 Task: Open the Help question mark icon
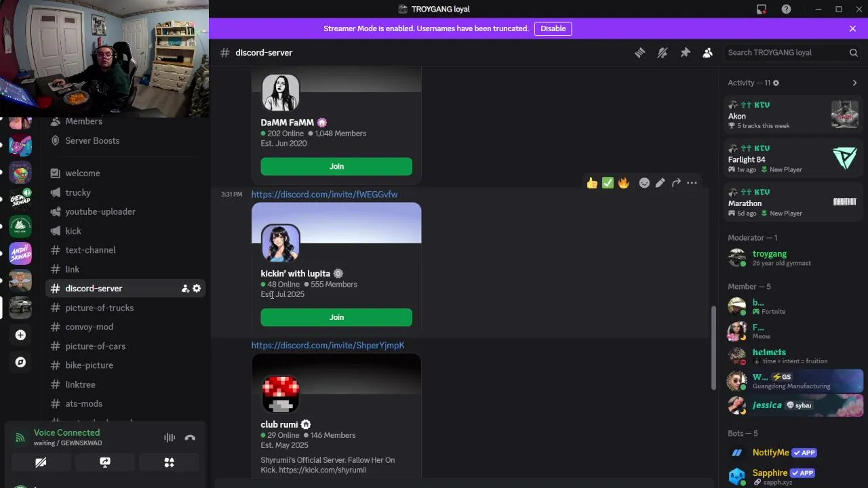tap(786, 9)
